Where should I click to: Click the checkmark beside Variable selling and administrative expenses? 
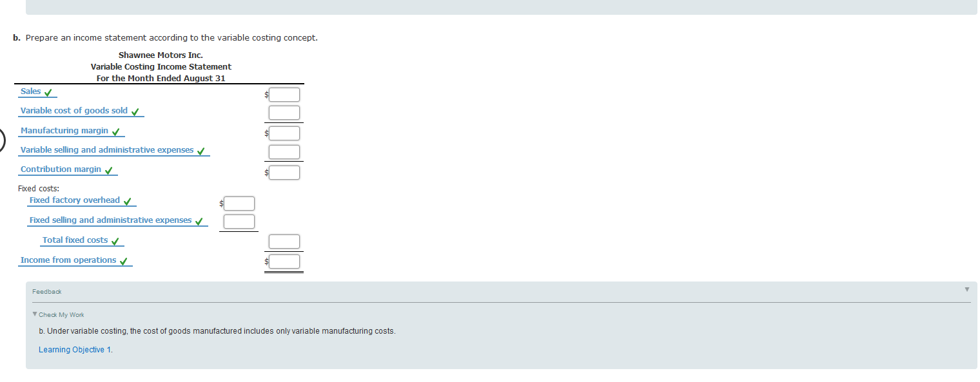(202, 150)
